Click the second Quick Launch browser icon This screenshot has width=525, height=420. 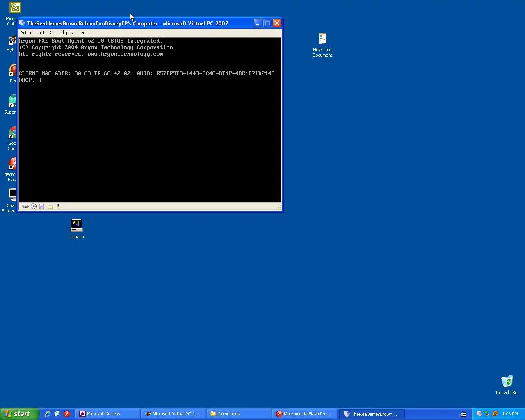(x=57, y=414)
